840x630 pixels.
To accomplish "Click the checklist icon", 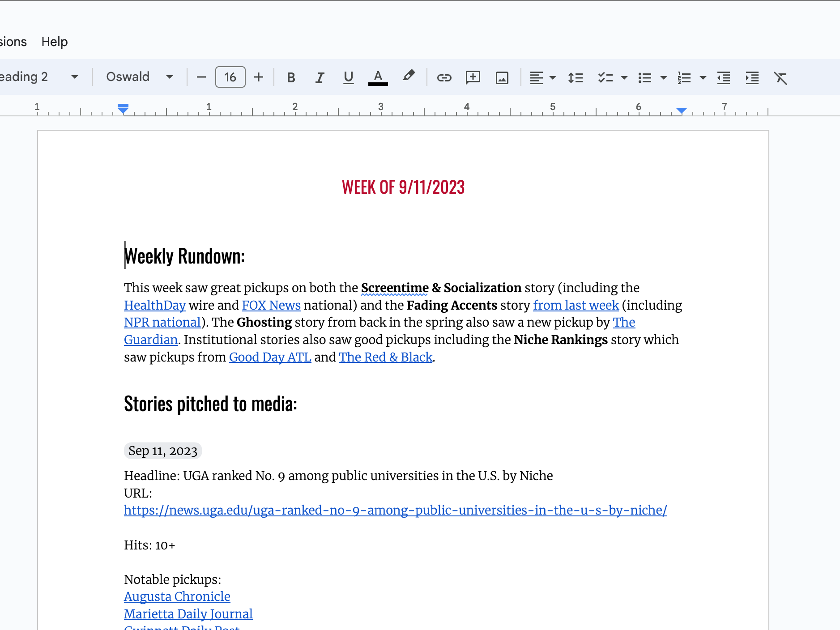I will pyautogui.click(x=605, y=77).
